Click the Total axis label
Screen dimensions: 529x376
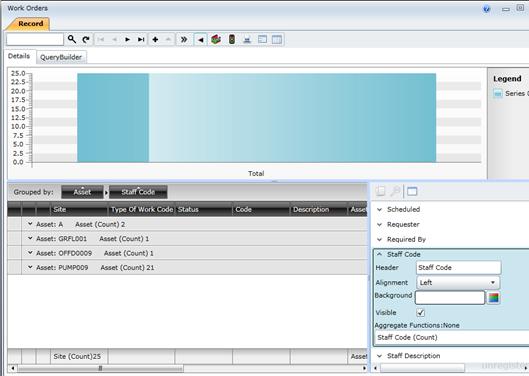click(x=256, y=173)
